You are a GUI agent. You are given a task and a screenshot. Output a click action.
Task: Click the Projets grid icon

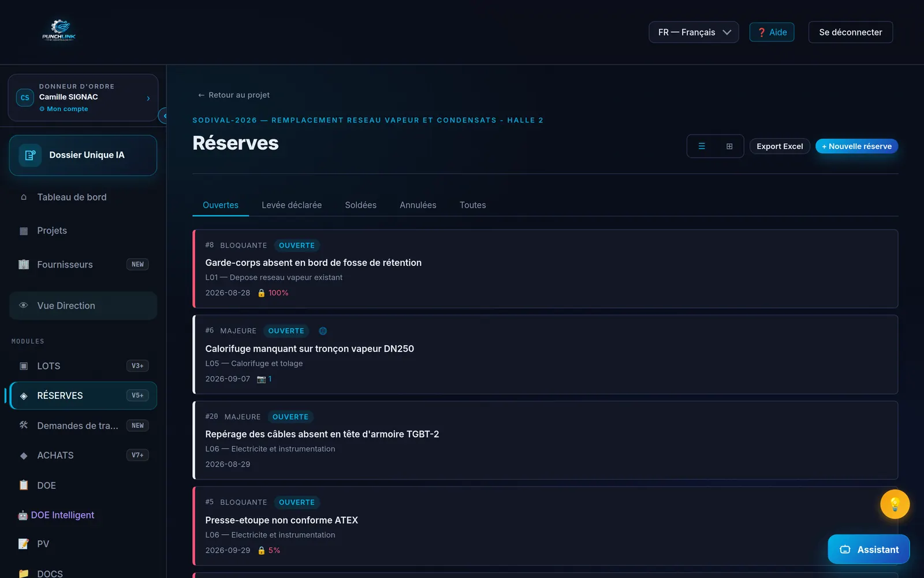(24, 231)
